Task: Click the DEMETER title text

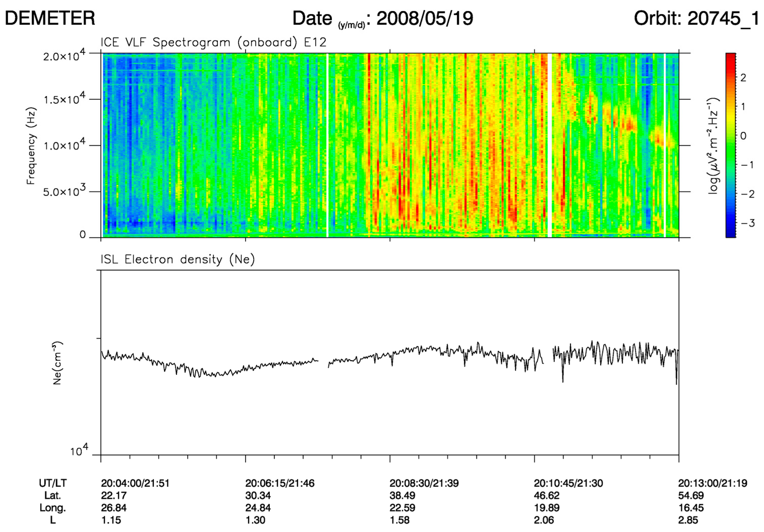Action: [50, 18]
